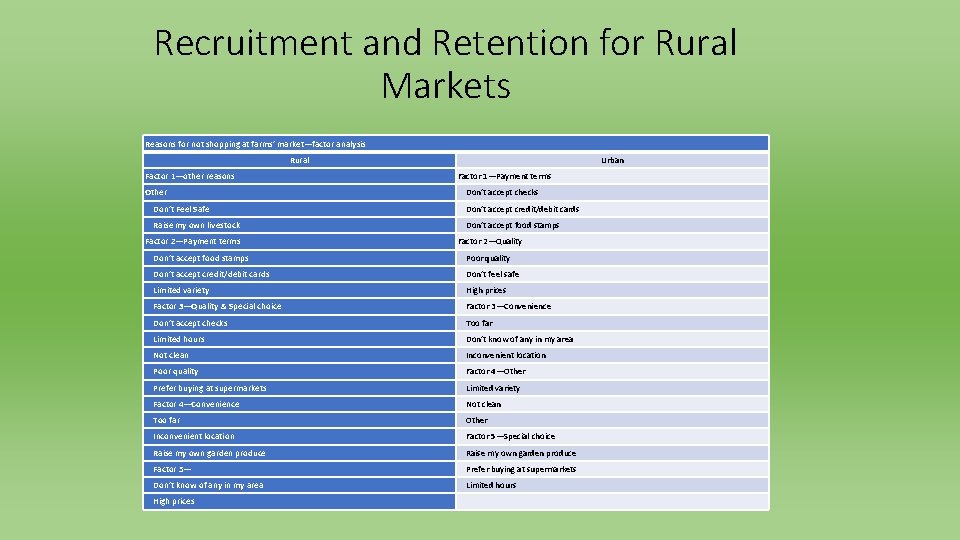This screenshot has height=540, width=960.
Task: Click 'Don't accept checks' in Rural column
Action: click(x=299, y=323)
